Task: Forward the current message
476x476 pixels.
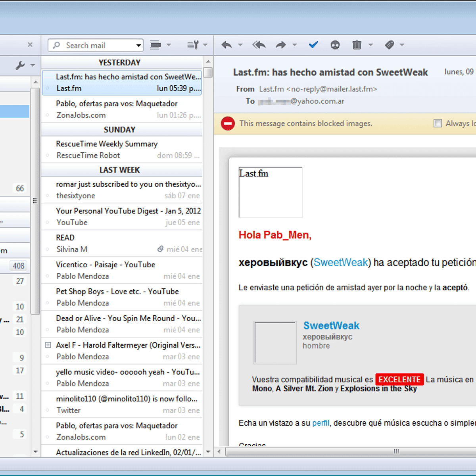Action: pos(281,45)
